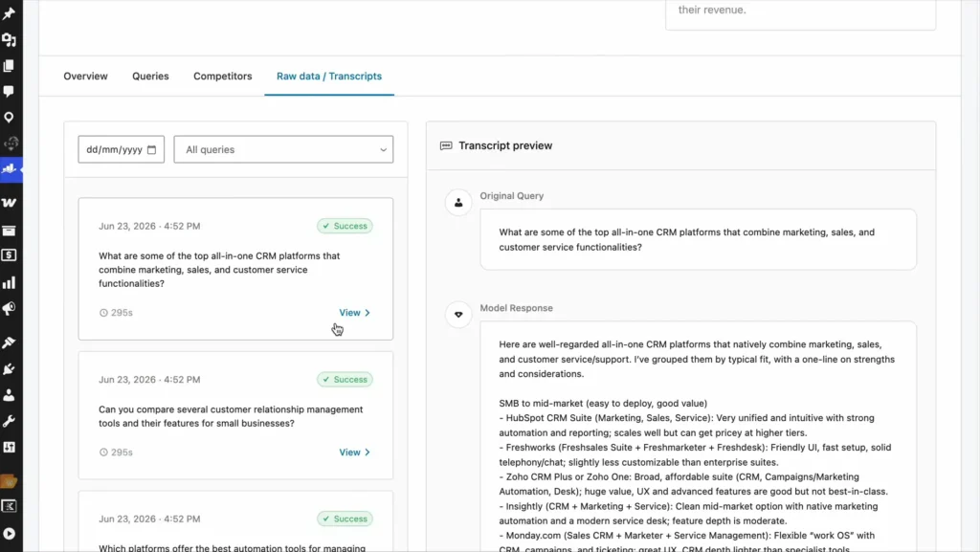980x552 pixels.
Task: Click the location pin icon in sidebar
Action: 9,118
